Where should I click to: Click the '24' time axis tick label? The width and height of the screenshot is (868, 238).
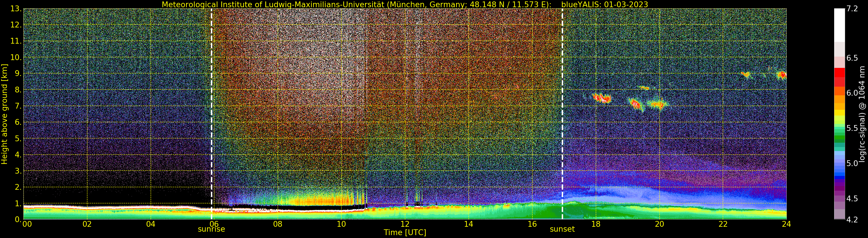pos(786,224)
